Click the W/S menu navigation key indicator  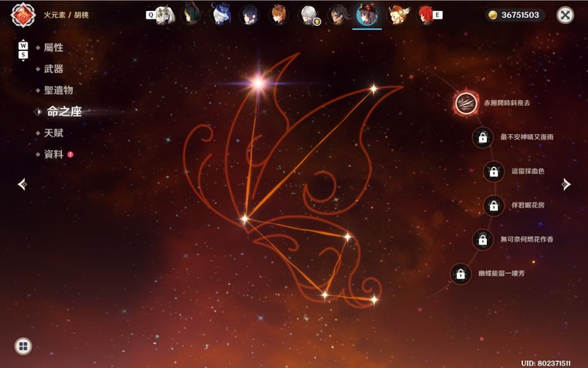pyautogui.click(x=24, y=50)
